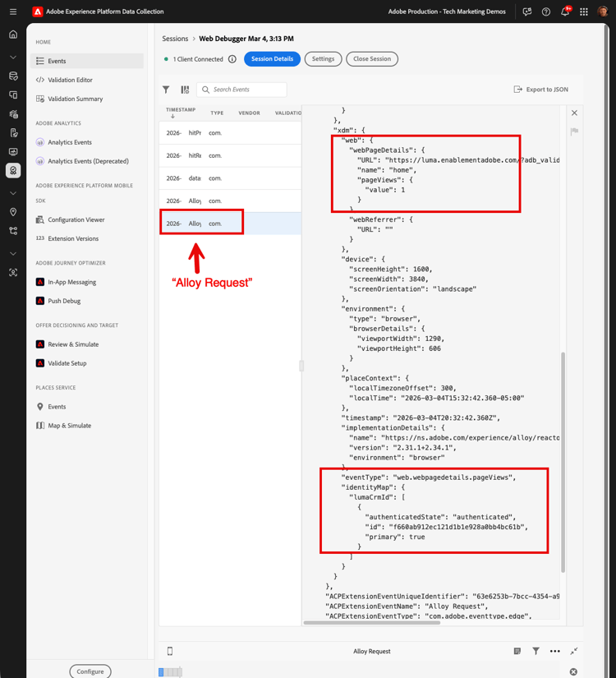
Task: Go to Home in the left rail
Action: click(x=13, y=35)
